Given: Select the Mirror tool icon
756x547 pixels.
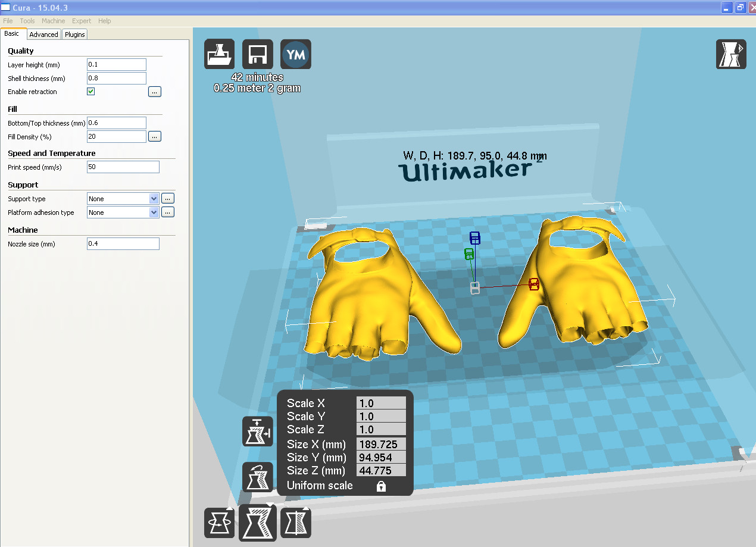Looking at the screenshot, I should pos(296,523).
